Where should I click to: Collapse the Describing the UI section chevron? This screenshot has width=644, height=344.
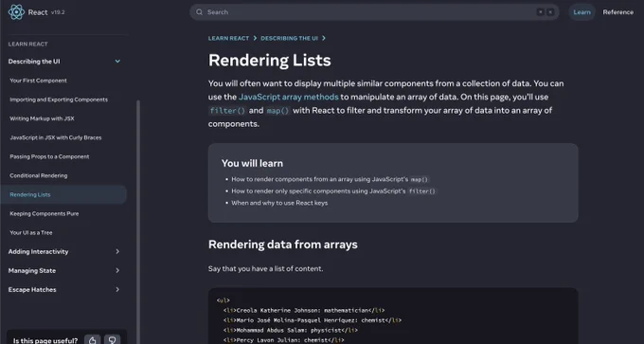[x=117, y=62]
